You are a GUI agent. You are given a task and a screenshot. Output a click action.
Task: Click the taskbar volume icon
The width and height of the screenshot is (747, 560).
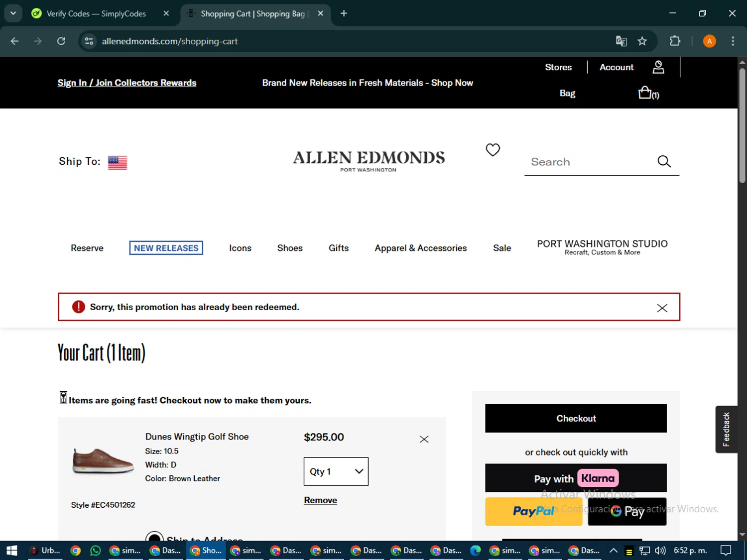click(660, 551)
